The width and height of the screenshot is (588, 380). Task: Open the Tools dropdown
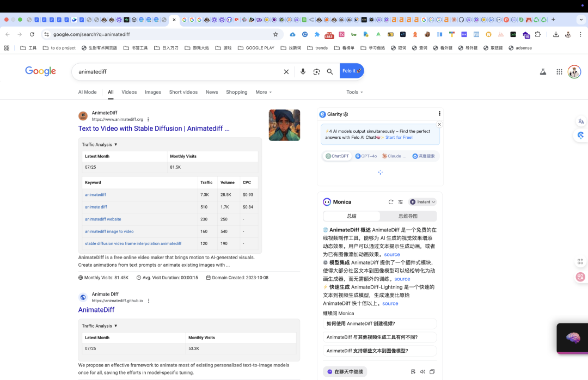click(x=355, y=92)
